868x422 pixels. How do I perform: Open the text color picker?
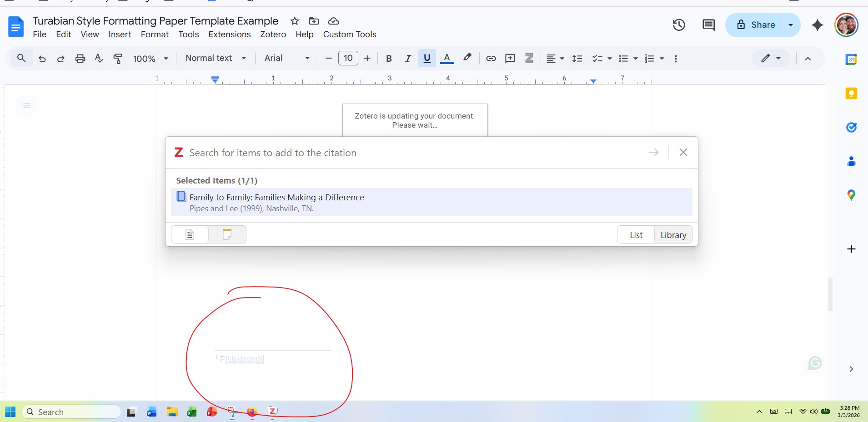tap(447, 58)
